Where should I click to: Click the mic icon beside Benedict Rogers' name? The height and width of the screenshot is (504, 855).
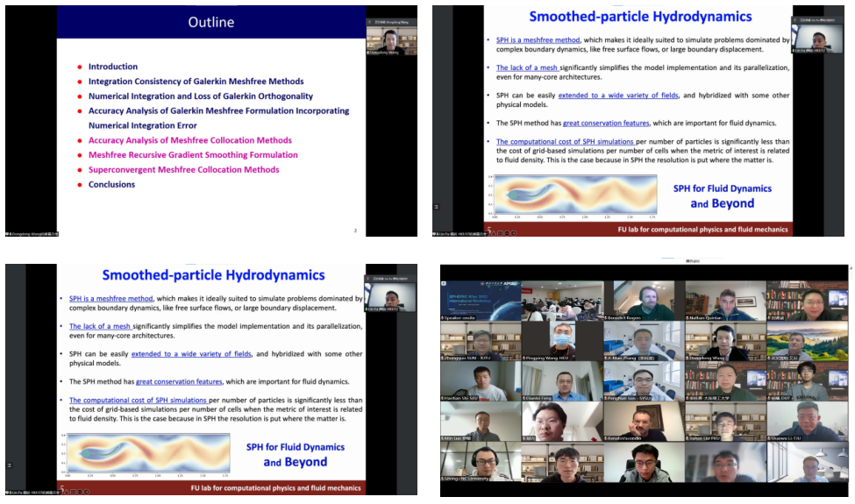606,318
